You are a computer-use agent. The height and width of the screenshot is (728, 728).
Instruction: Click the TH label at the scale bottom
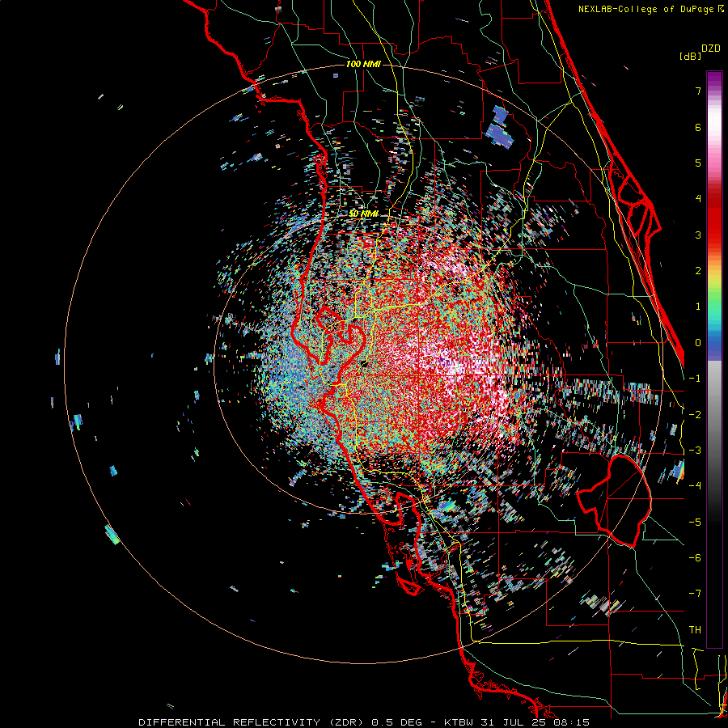pos(695,630)
